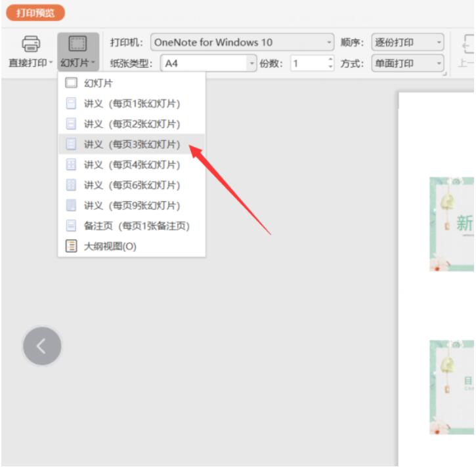Click the copies number input field
This screenshot has width=476, height=467.
(309, 64)
